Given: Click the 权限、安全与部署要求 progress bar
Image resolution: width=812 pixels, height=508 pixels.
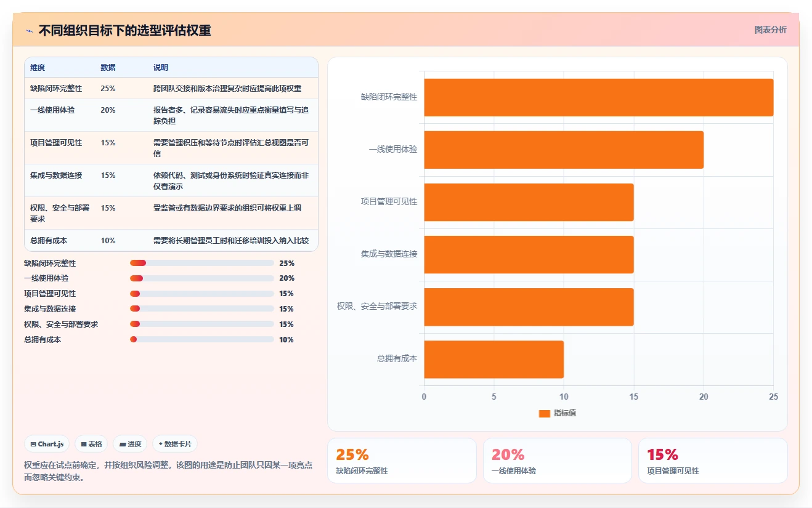Looking at the screenshot, I should click(202, 325).
